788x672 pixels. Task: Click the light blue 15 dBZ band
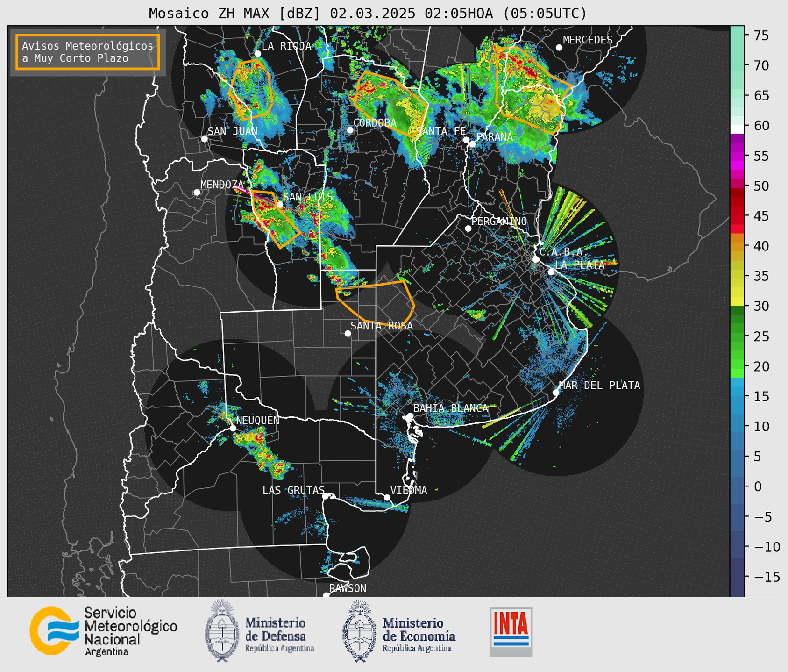coord(737,397)
